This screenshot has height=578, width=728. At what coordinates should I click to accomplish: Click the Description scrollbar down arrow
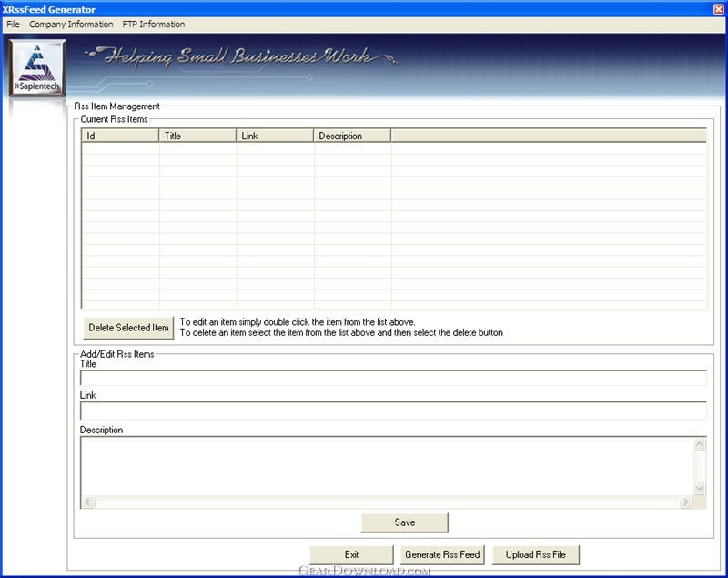coord(699,489)
